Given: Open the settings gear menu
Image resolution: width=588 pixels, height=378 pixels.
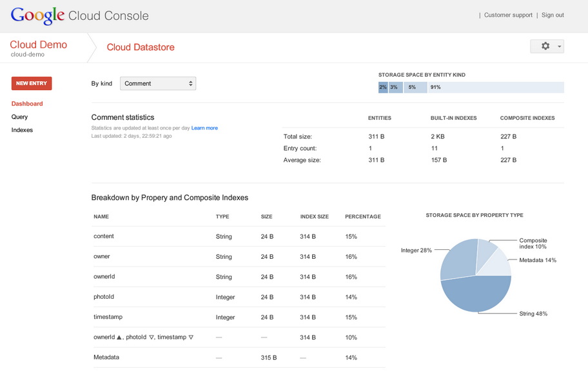Looking at the screenshot, I should 547,46.
